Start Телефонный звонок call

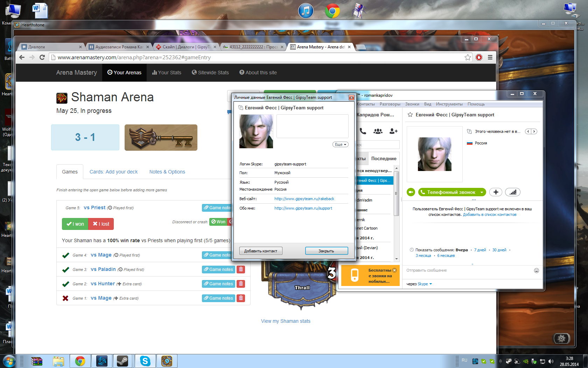tap(448, 192)
